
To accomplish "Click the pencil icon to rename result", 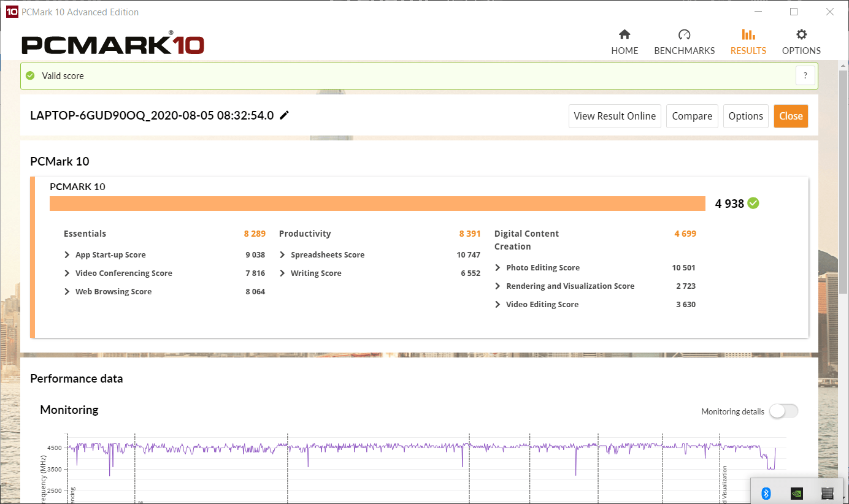I will pos(284,115).
